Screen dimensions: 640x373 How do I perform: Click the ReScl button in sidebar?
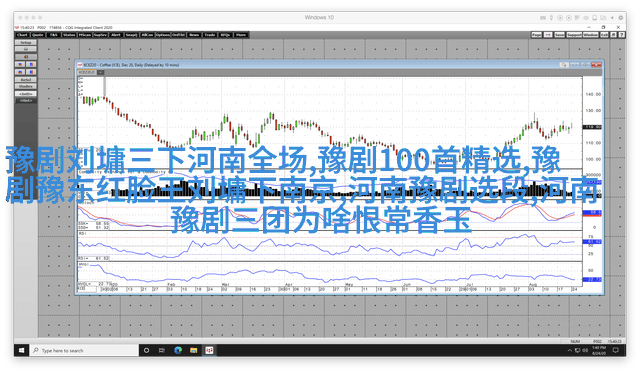pyautogui.click(x=26, y=80)
